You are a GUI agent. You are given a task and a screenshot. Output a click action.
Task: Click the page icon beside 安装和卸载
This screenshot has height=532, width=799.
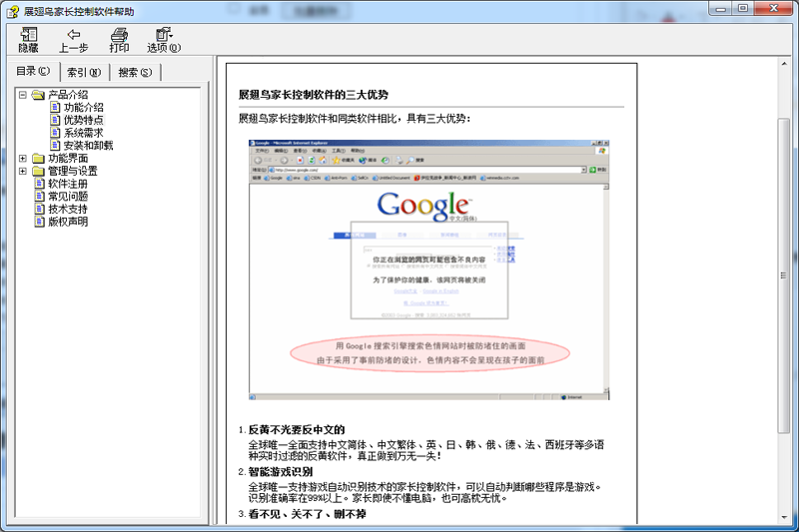(x=55, y=145)
